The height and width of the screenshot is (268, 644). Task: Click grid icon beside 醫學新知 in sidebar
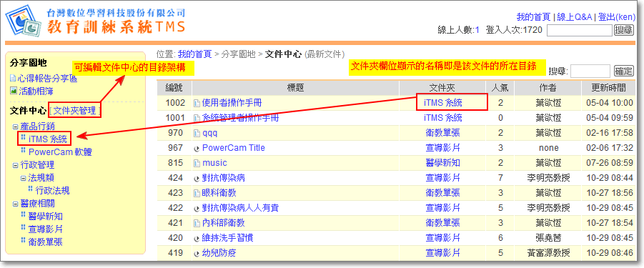click(24, 214)
